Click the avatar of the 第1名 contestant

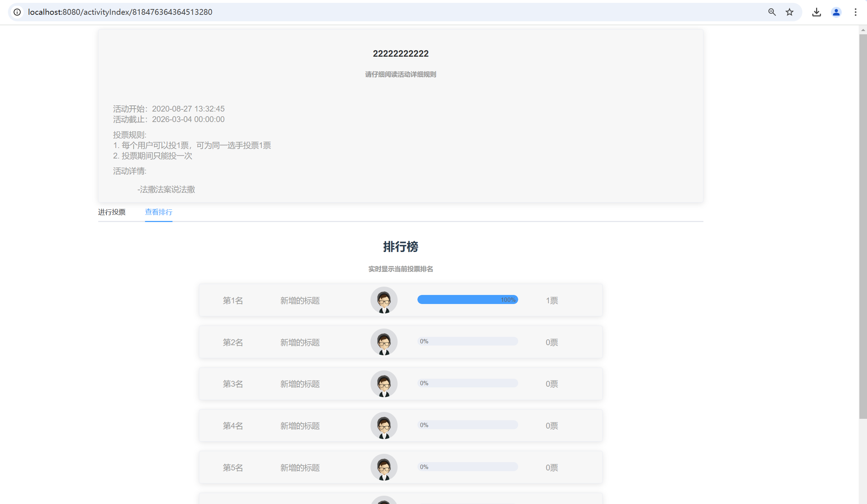tap(384, 300)
